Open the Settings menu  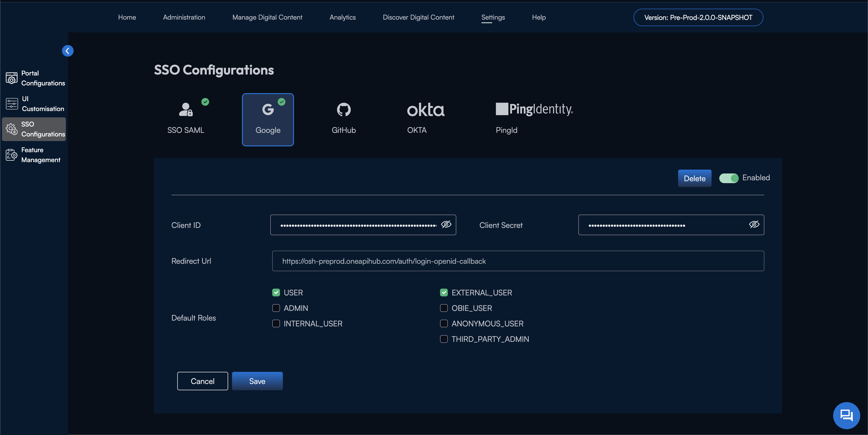coord(493,17)
